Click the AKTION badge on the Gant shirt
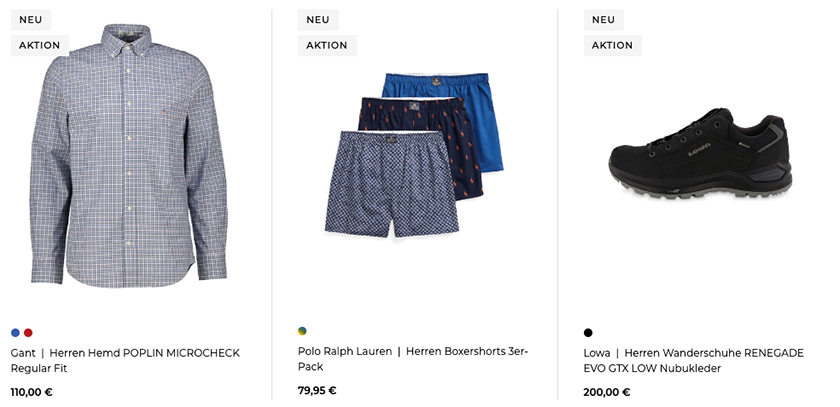Image resolution: width=840 pixels, height=407 pixels. coord(40,46)
